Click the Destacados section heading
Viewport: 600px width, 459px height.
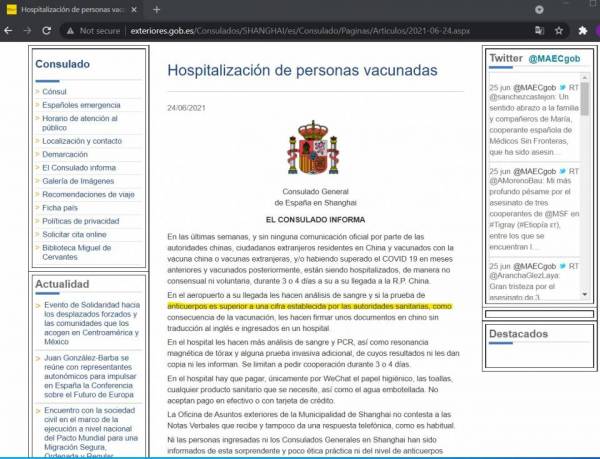[x=518, y=334]
